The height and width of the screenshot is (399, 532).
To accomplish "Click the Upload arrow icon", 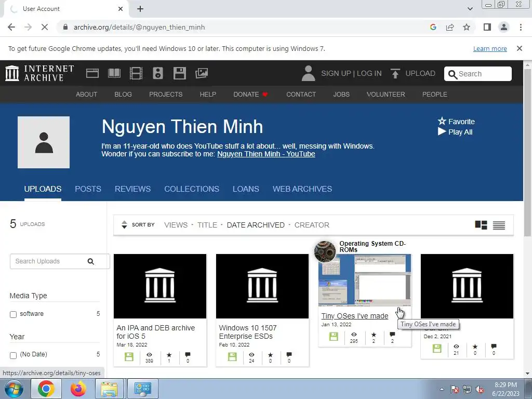I will (395, 73).
